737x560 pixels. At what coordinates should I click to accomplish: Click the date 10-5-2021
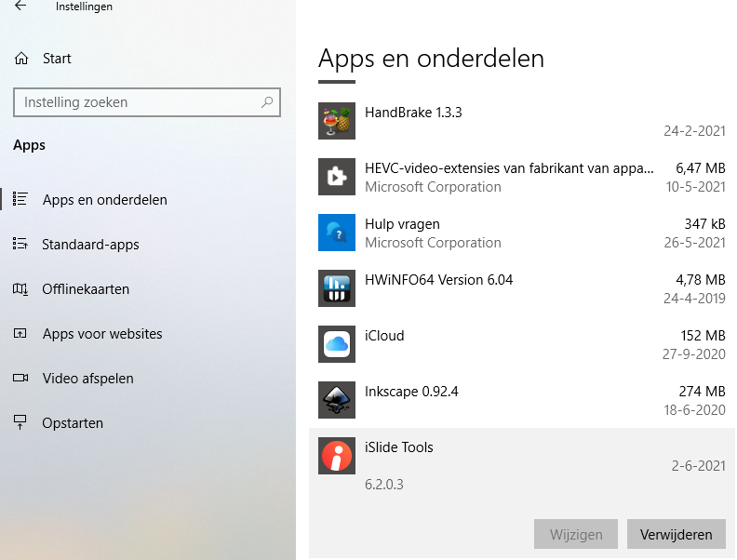point(696,186)
